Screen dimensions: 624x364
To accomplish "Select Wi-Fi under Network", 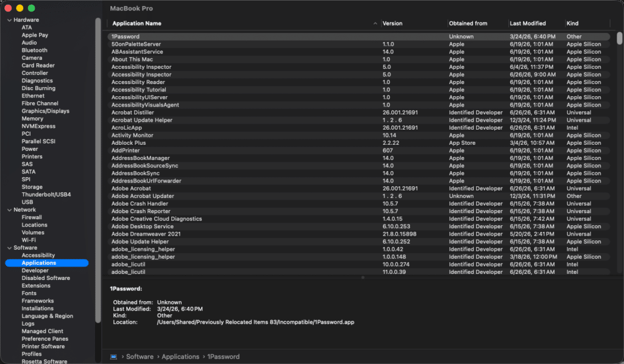I will point(29,240).
